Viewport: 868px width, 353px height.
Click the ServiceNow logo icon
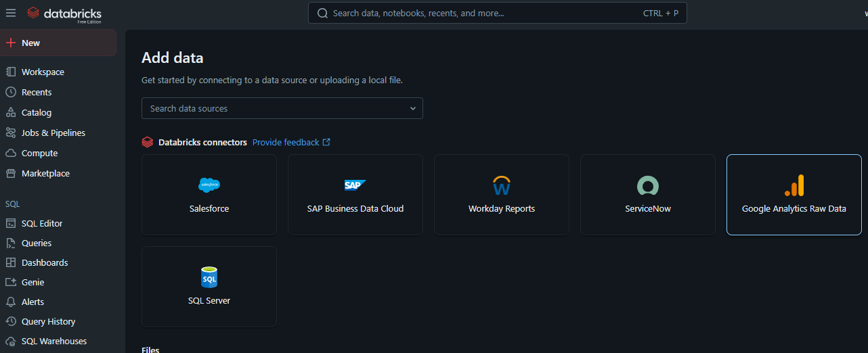coord(648,185)
